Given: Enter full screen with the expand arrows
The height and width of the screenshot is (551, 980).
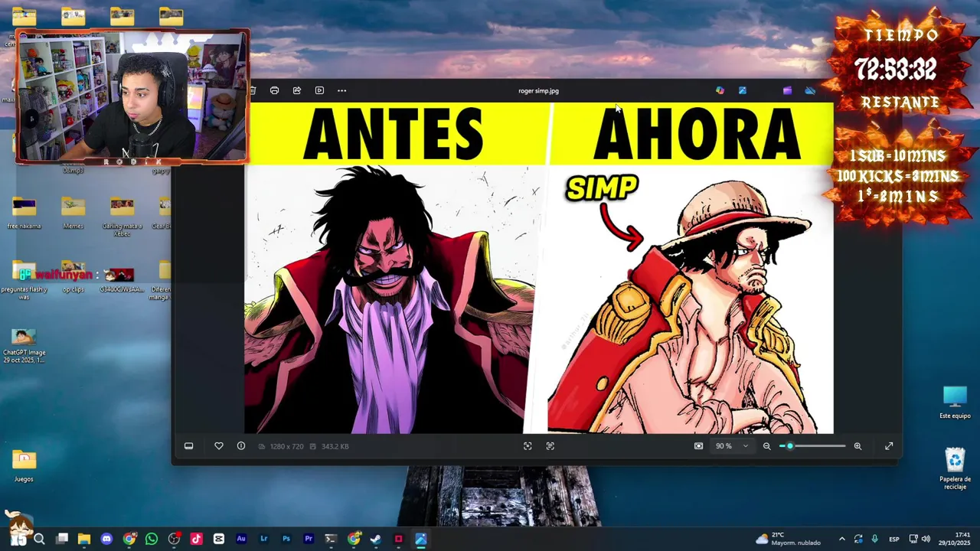Looking at the screenshot, I should tap(889, 446).
